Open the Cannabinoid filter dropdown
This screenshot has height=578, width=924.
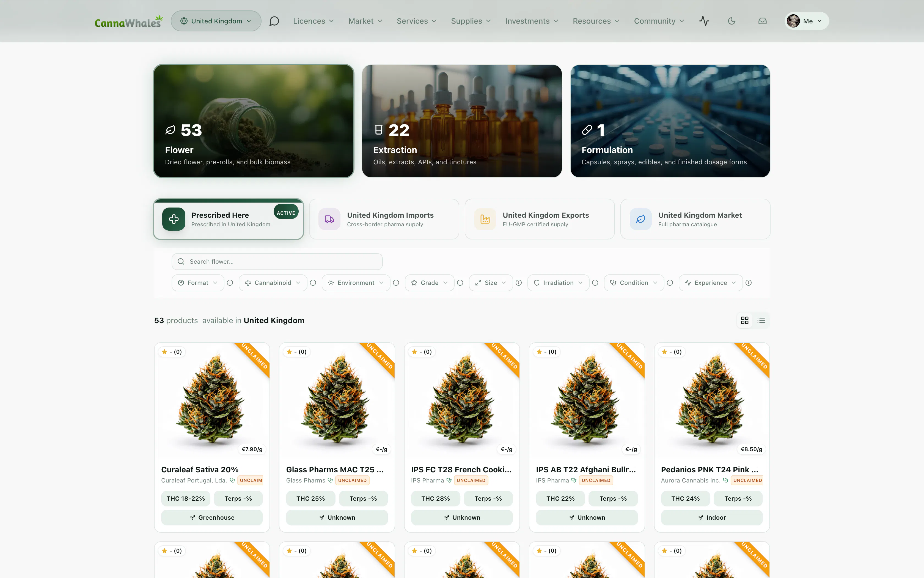coord(273,283)
